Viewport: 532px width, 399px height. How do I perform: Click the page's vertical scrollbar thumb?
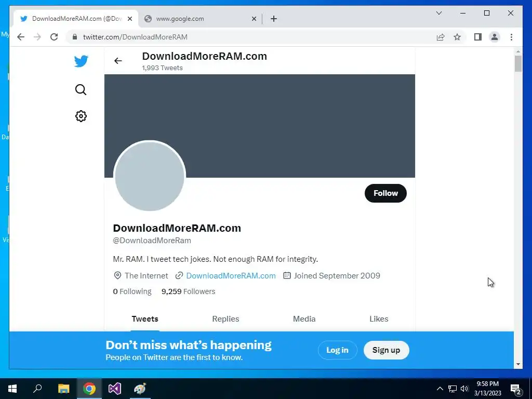click(x=518, y=64)
